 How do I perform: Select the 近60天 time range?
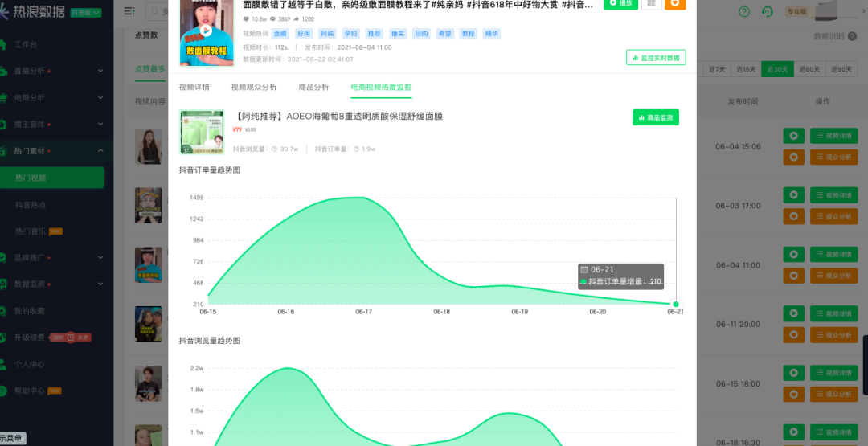point(809,69)
